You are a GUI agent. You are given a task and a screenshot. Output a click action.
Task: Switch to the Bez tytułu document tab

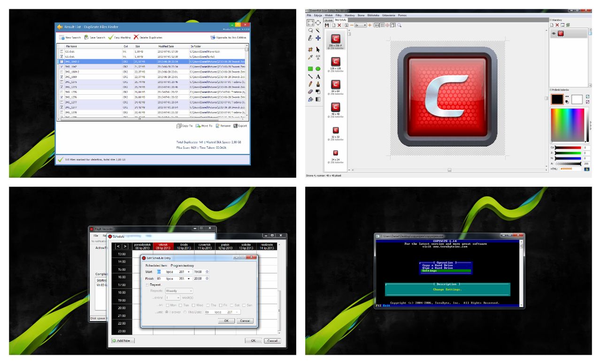340,20
